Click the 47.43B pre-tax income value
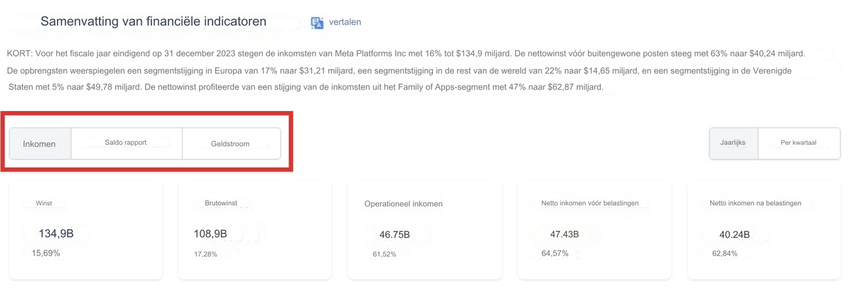 pyautogui.click(x=565, y=234)
